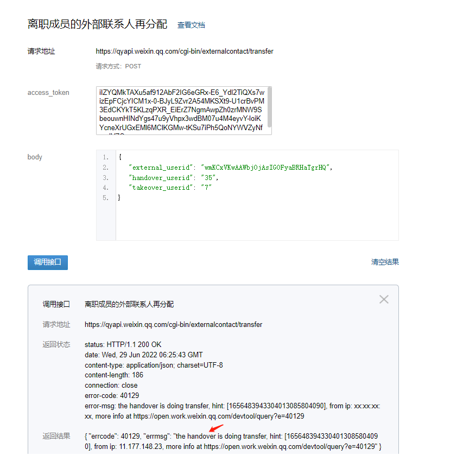Open the 查看文档 documentation link

point(191,25)
